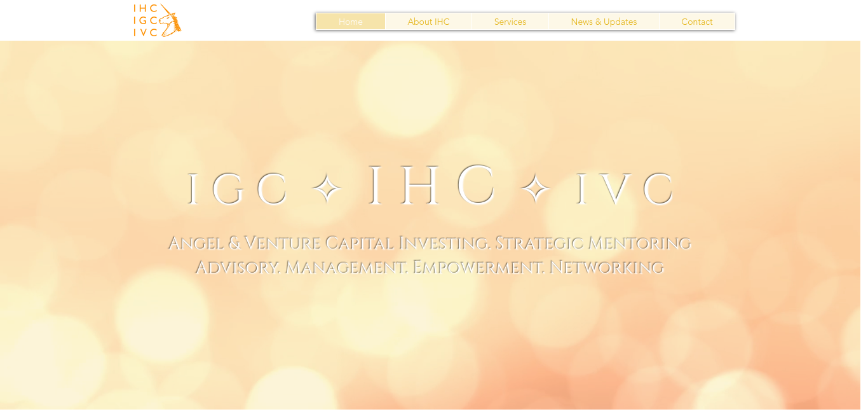Click the IHC IGC IVC unicorn logo
Image resolution: width=868 pixels, height=414 pixels.
[x=157, y=20]
